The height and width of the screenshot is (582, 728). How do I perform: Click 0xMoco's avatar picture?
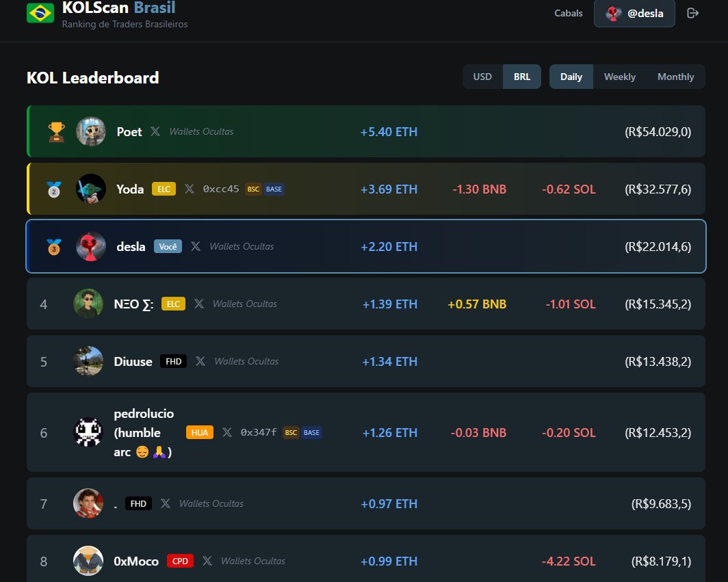88,561
